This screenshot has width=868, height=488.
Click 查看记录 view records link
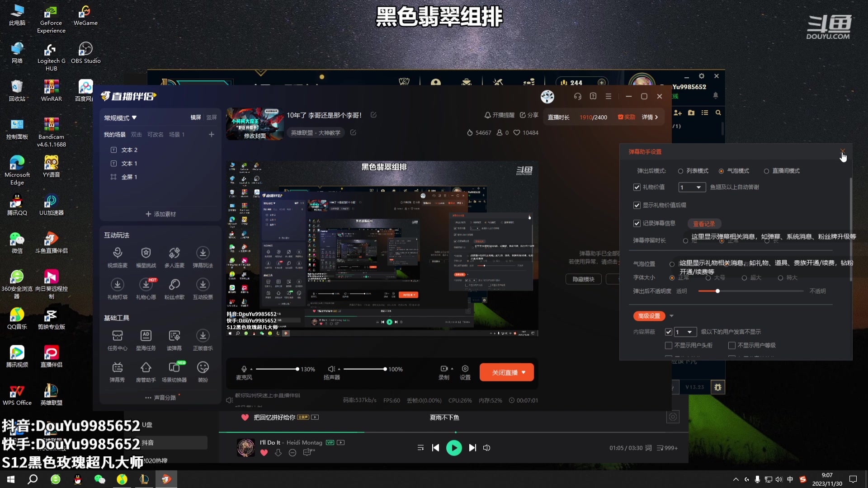pyautogui.click(x=703, y=224)
